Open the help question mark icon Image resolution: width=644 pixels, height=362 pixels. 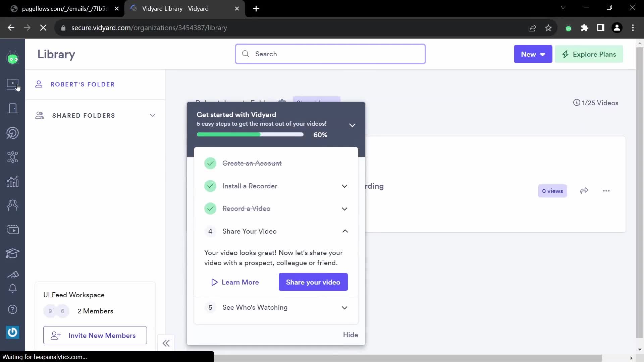click(13, 309)
